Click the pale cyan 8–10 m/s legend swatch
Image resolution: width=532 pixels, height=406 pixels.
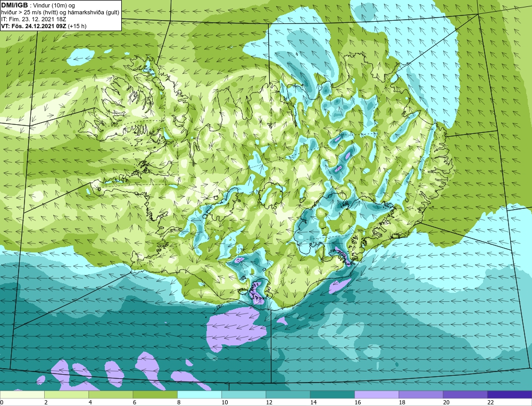[x=199, y=394]
